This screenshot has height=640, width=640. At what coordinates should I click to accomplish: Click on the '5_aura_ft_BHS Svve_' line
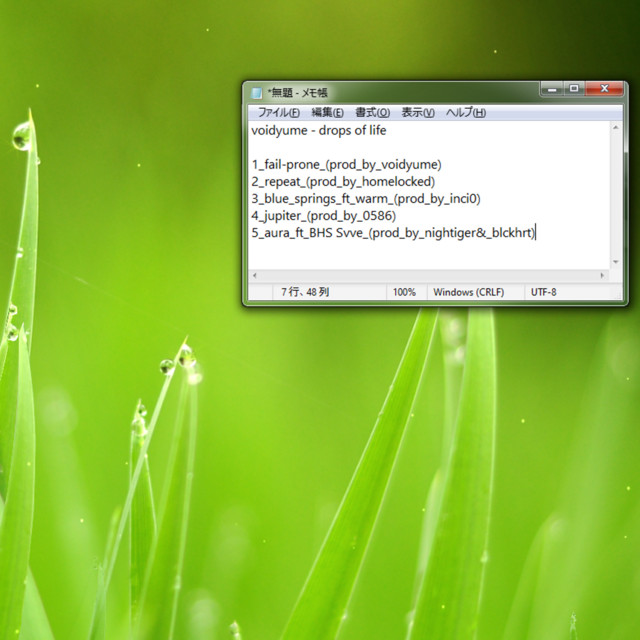point(394,232)
